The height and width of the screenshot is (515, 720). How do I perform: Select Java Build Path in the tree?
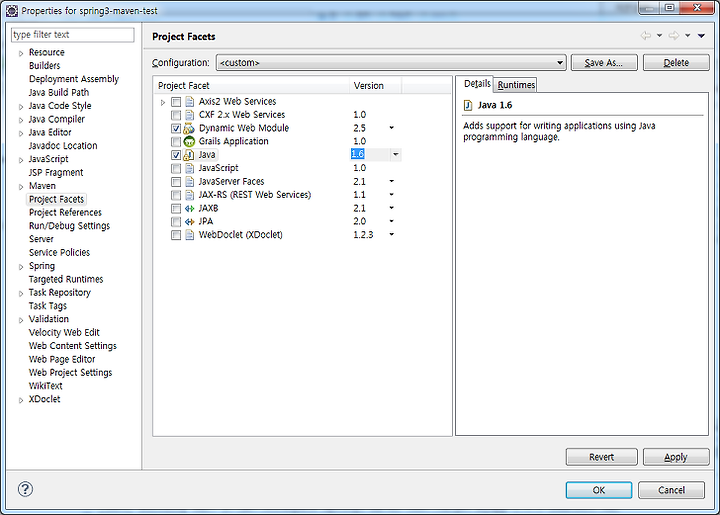coord(59,92)
